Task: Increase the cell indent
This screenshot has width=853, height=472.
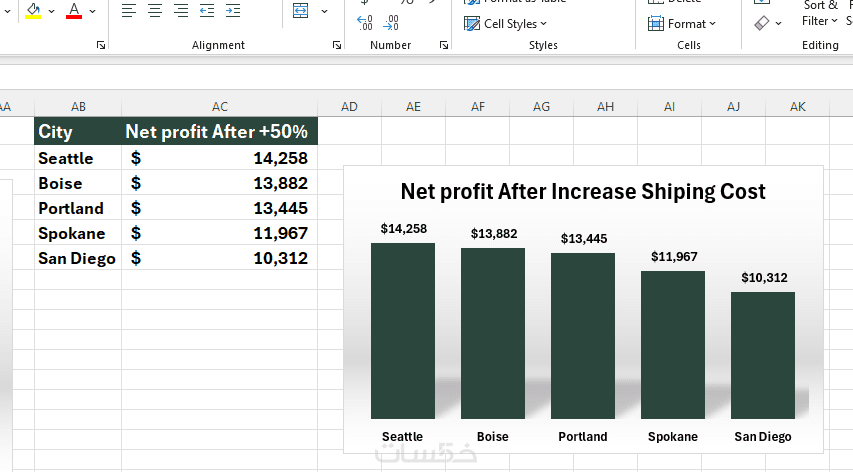Action: point(233,10)
